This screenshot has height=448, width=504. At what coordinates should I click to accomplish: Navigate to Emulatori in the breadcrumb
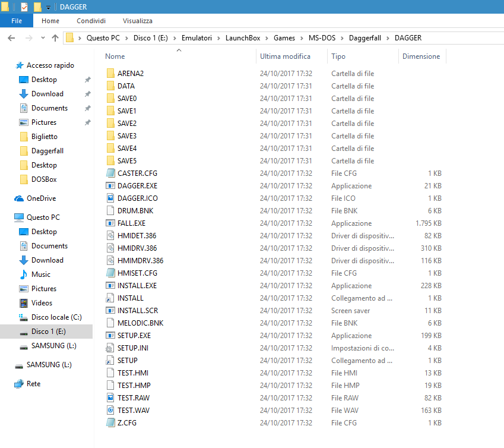pos(196,38)
